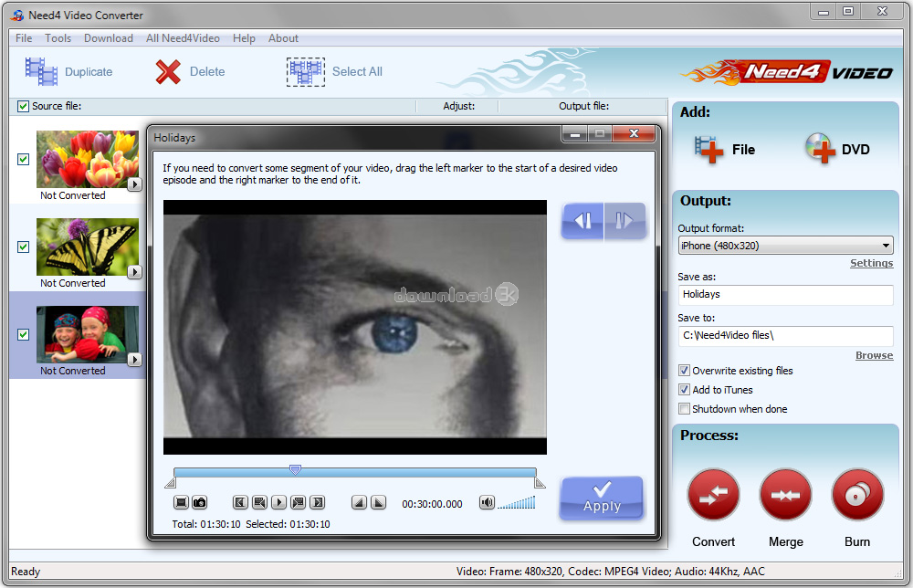Open preview arrow on the tulips thumbnail
Viewport: 913px width, 588px height.
134,184
